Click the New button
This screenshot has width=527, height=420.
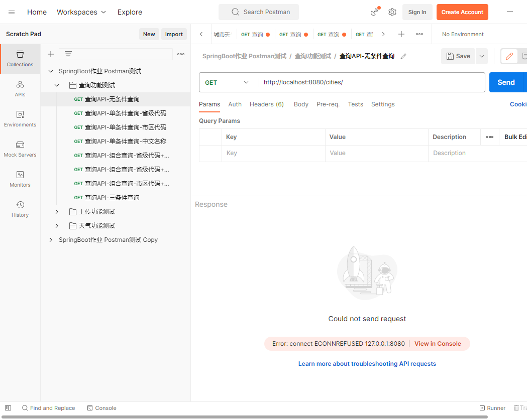(x=149, y=34)
